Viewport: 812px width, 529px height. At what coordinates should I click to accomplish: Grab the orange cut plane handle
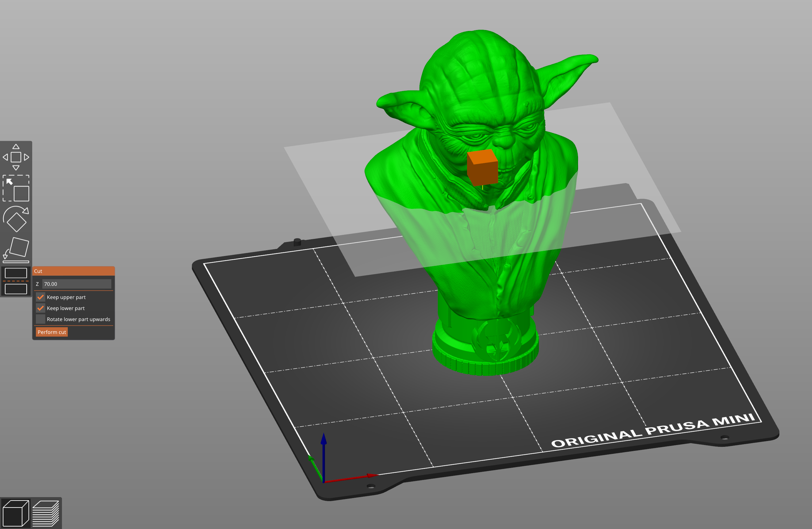tap(482, 167)
